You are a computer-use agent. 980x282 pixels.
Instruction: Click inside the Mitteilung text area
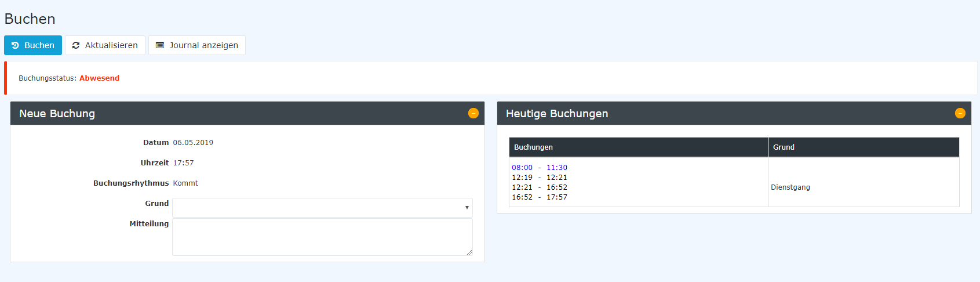click(x=322, y=237)
